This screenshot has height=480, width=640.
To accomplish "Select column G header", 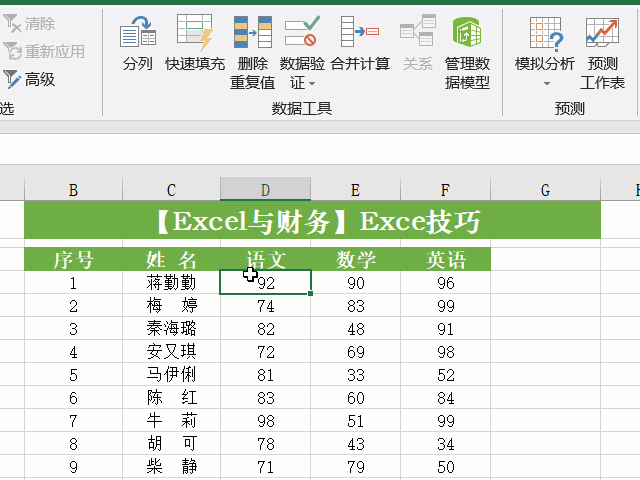I will (x=545, y=190).
